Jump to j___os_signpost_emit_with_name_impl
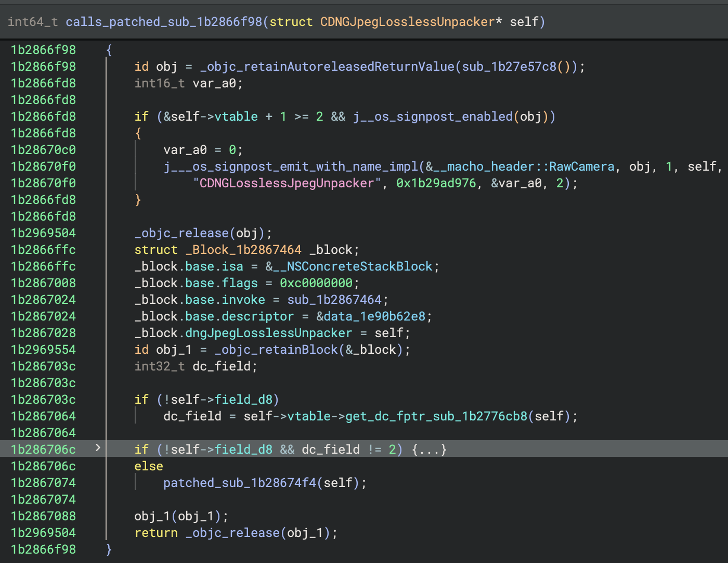 (291, 167)
